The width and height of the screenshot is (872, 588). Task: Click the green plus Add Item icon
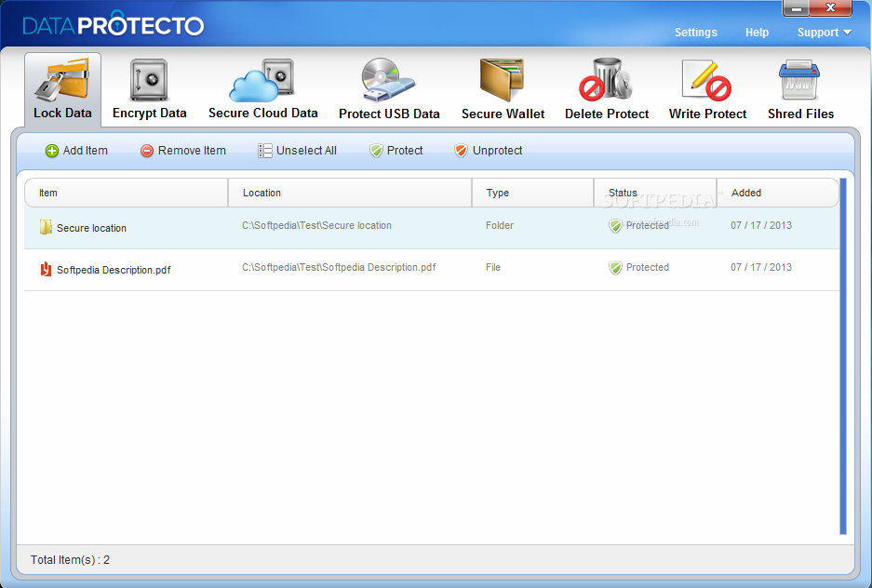(x=52, y=151)
